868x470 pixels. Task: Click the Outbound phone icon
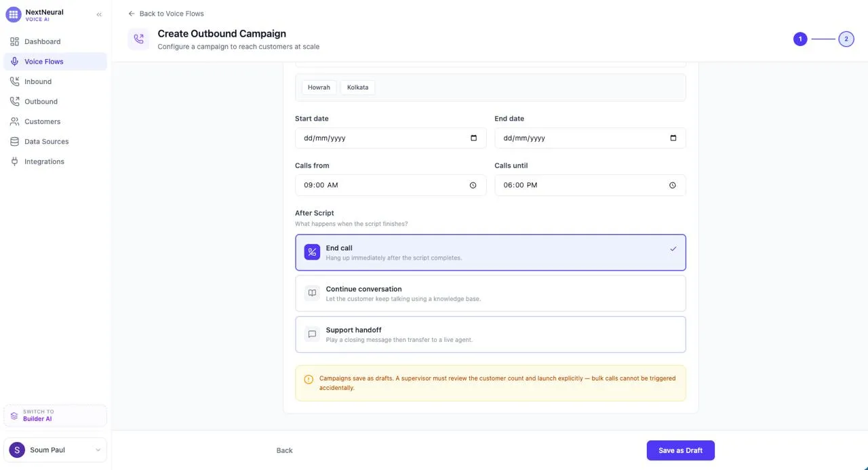(x=15, y=102)
